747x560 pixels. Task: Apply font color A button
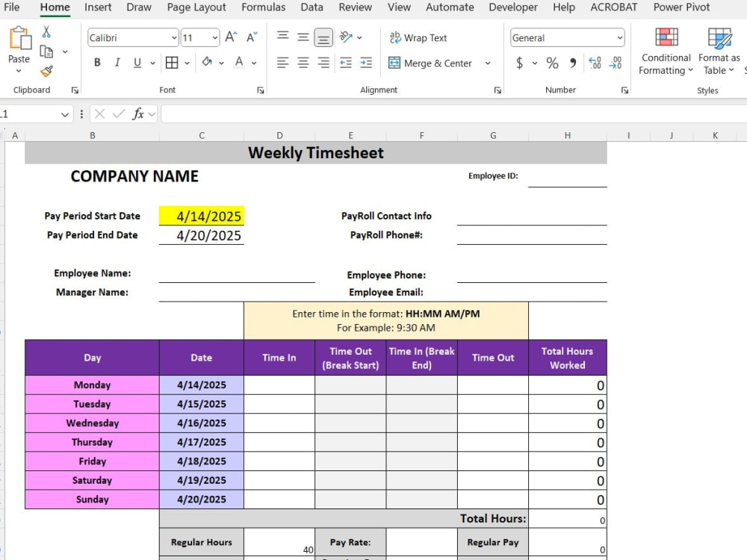[239, 62]
